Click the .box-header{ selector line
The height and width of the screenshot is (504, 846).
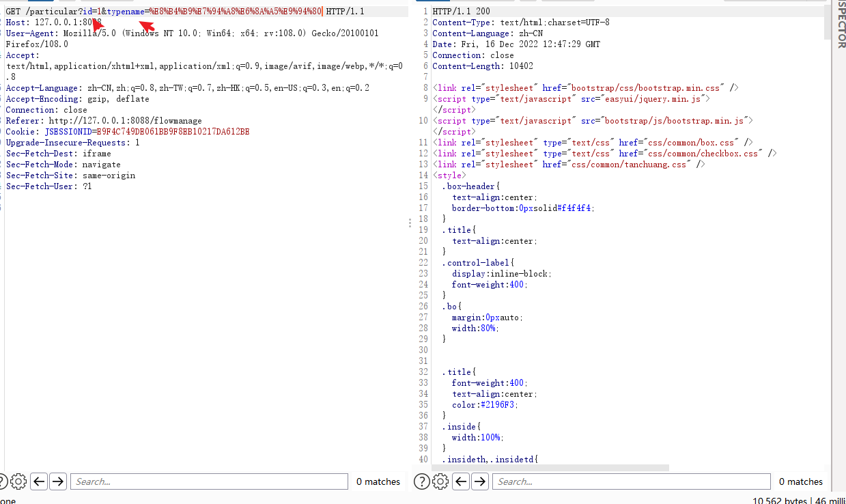click(x=471, y=186)
